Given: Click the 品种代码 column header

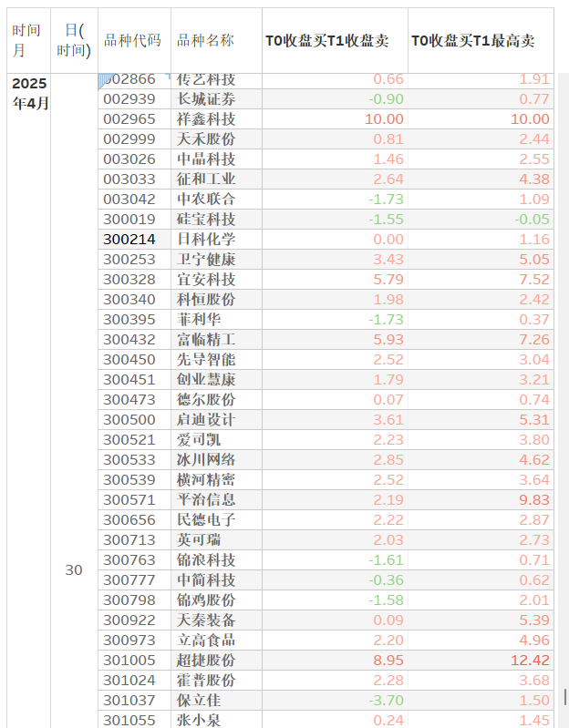Looking at the screenshot, I should coord(134,40).
